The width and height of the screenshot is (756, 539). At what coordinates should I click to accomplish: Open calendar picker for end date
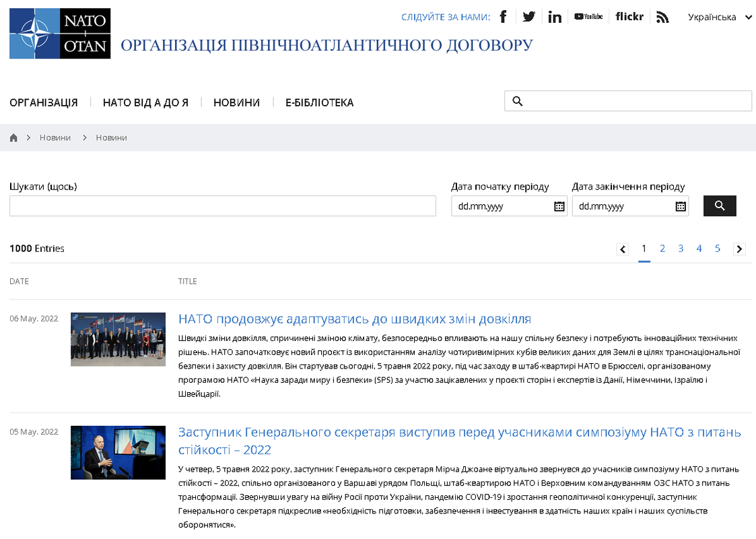pos(681,207)
